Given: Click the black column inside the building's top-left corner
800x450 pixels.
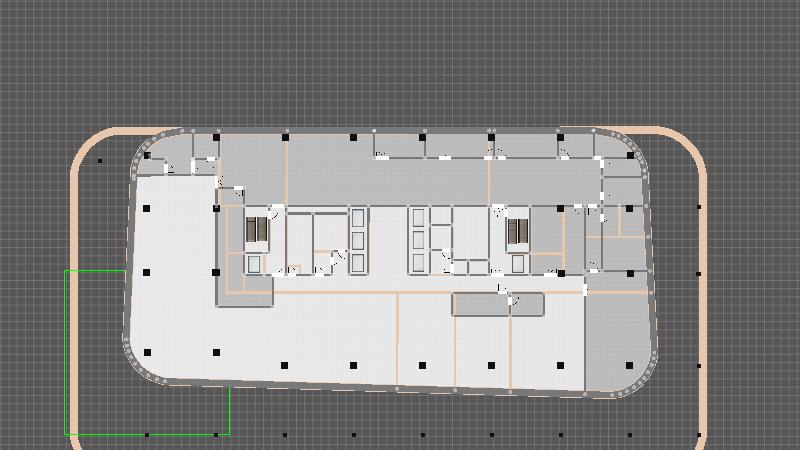Looking at the screenshot, I should point(148,156).
